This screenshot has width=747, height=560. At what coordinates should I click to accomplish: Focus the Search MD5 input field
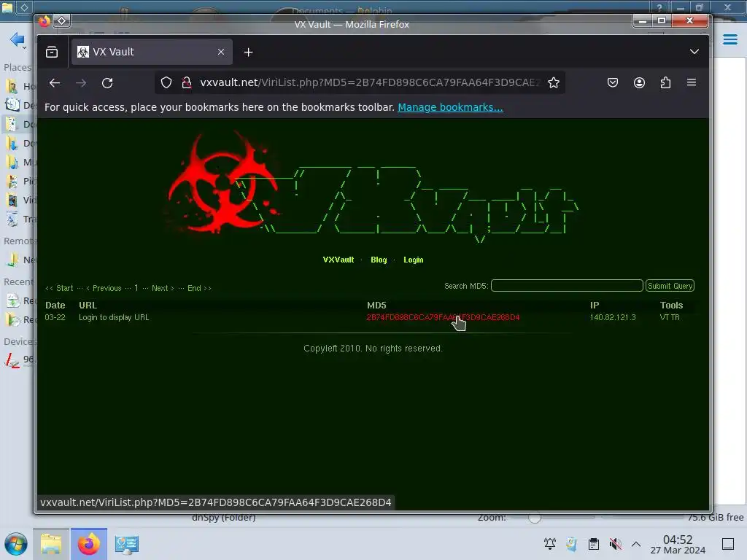click(567, 286)
